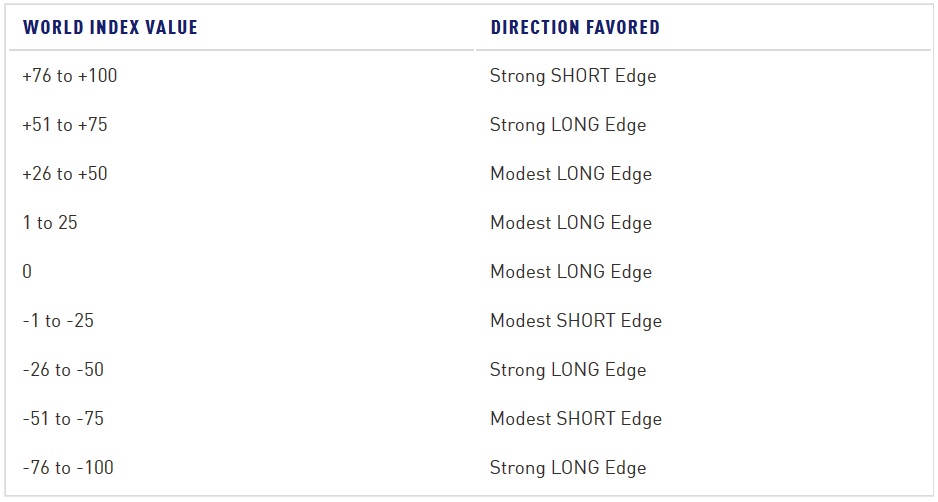Viewport: 938px width, 502px height.
Task: Click the WORLD INDEX VALUE column header
Action: (x=110, y=27)
